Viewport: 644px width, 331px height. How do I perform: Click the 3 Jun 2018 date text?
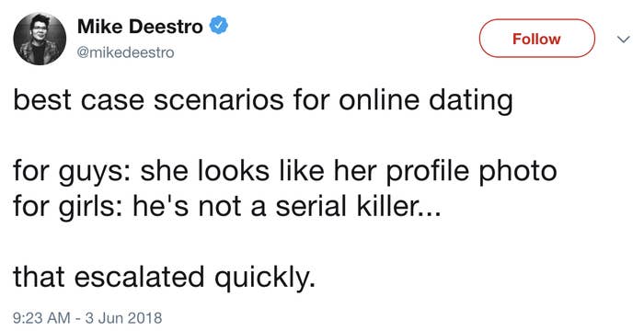click(x=122, y=318)
